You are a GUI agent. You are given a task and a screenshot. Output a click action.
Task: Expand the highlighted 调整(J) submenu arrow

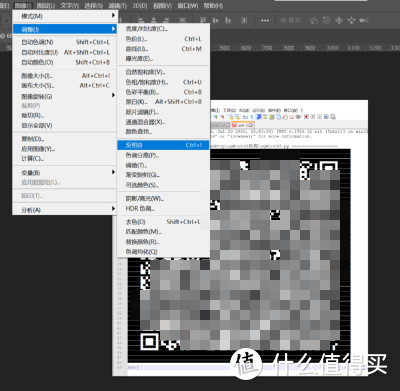[113, 29]
